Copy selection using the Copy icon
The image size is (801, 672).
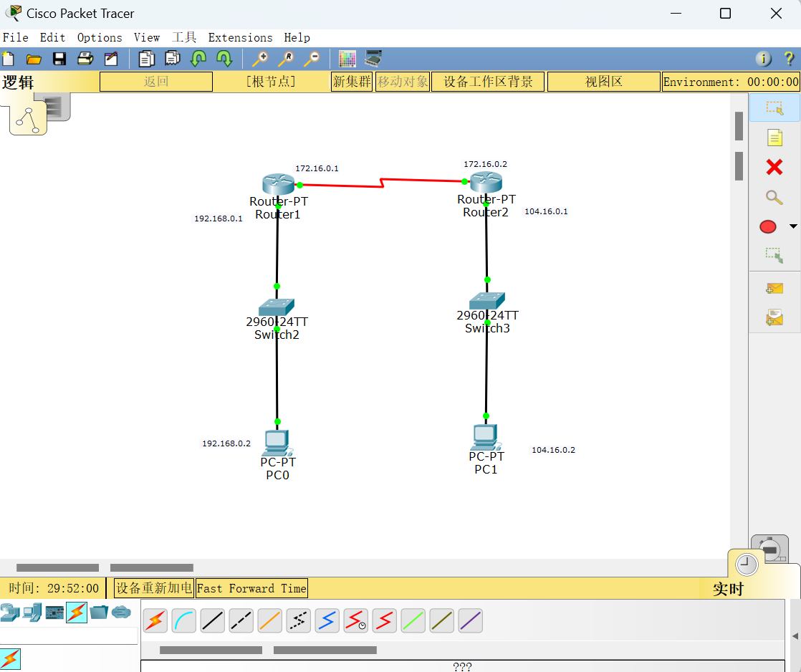tap(147, 59)
